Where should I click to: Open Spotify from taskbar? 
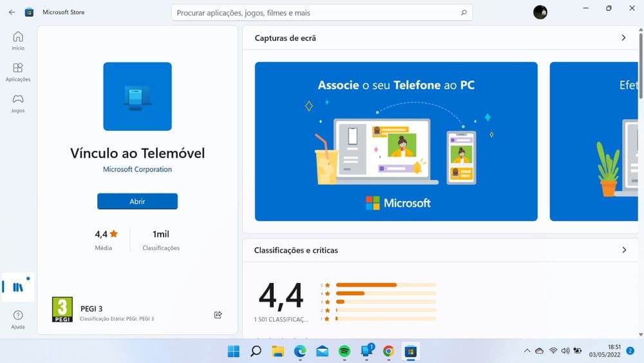pyautogui.click(x=344, y=351)
